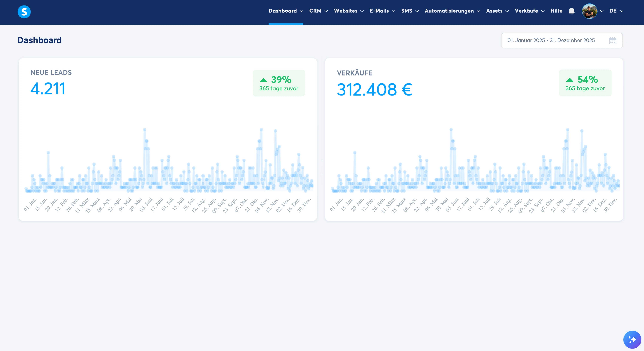Expand the Dashboard menu chevron

point(302,11)
